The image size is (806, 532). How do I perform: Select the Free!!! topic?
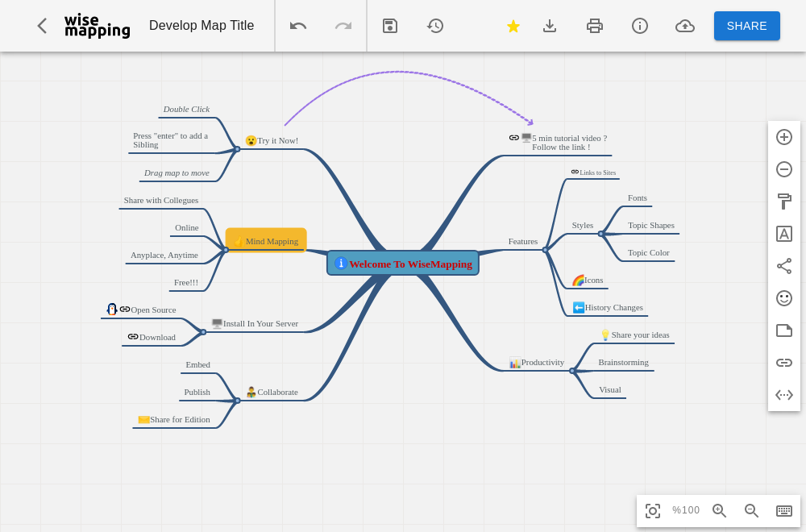[186, 283]
